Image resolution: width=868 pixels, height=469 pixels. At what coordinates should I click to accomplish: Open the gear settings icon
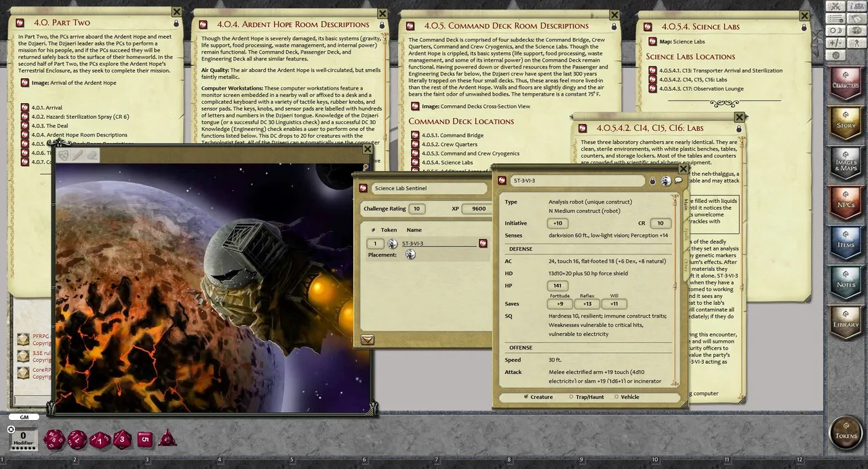coord(835,55)
